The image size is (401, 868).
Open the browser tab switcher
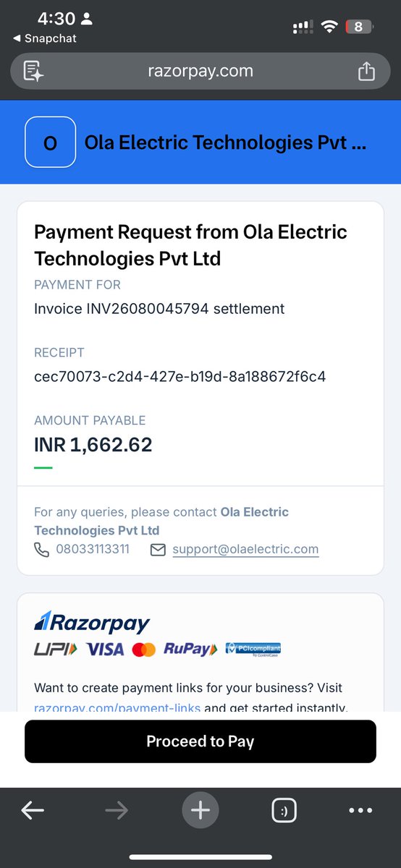[284, 811]
